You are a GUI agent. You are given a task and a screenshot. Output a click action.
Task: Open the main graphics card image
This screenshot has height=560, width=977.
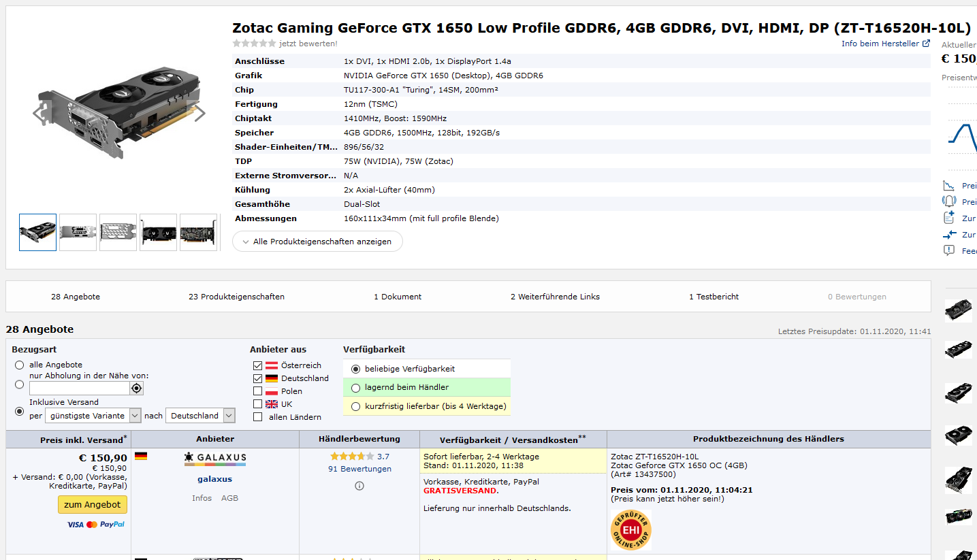[x=119, y=113]
